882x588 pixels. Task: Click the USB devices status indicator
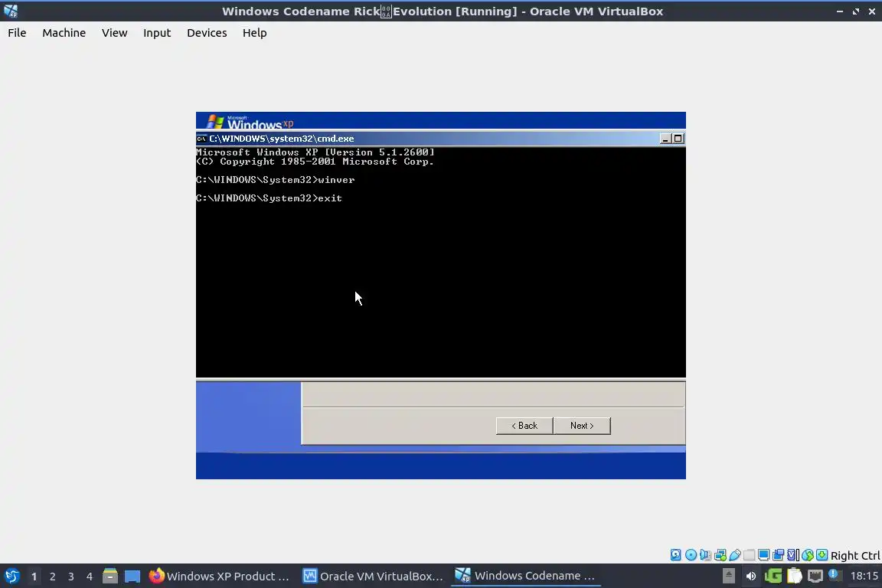(735, 555)
